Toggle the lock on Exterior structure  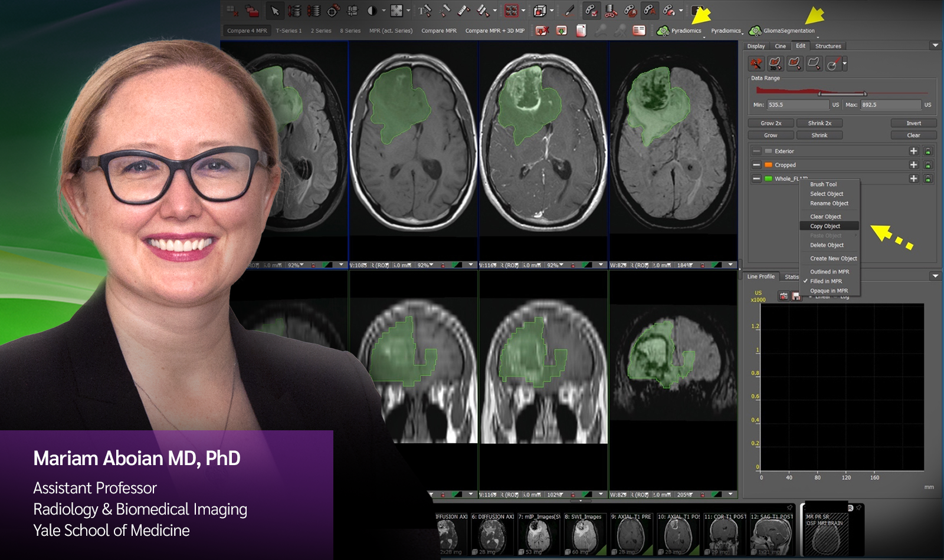pos(927,151)
